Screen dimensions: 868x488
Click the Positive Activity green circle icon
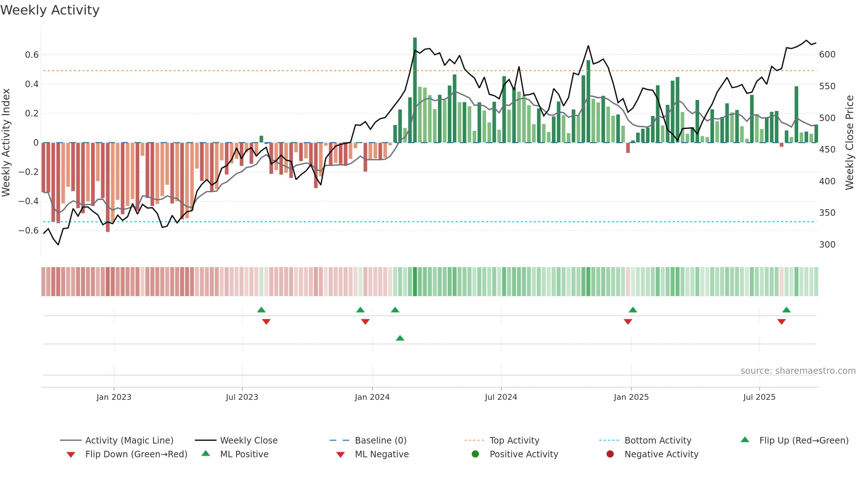coord(475,454)
